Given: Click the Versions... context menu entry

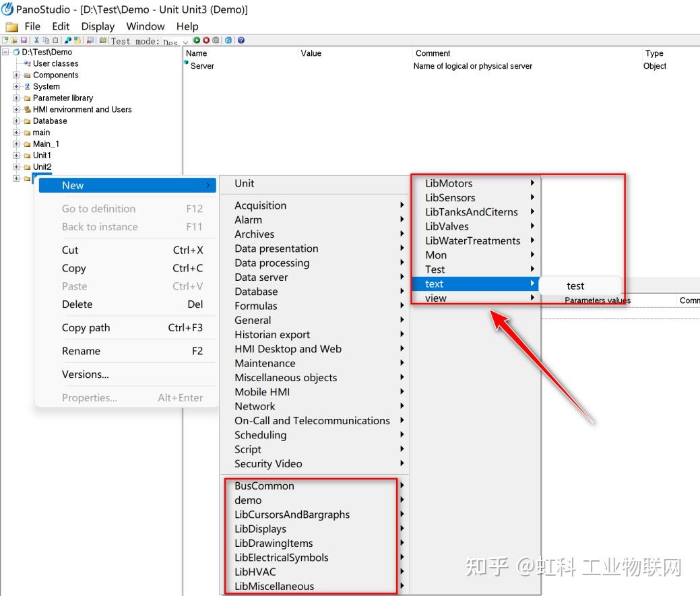Looking at the screenshot, I should [86, 374].
